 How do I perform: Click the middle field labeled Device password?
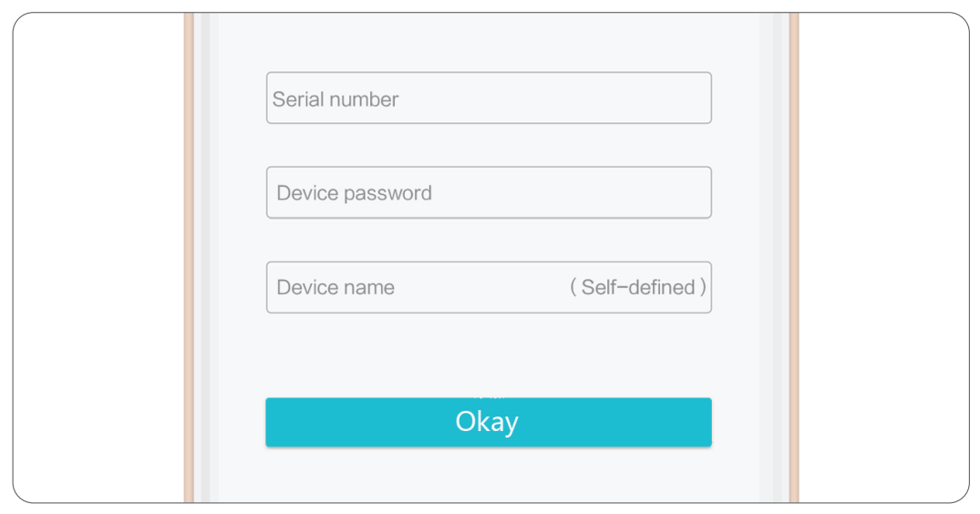[x=489, y=192]
